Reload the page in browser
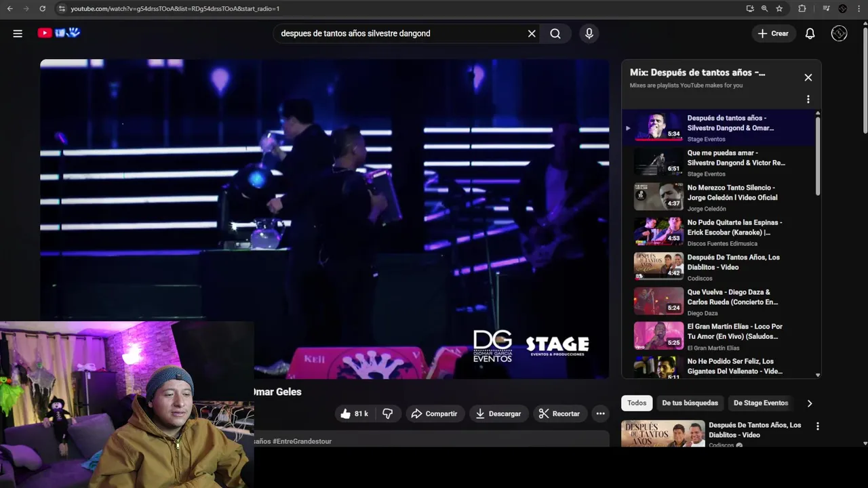This screenshot has width=868, height=488. [x=42, y=9]
